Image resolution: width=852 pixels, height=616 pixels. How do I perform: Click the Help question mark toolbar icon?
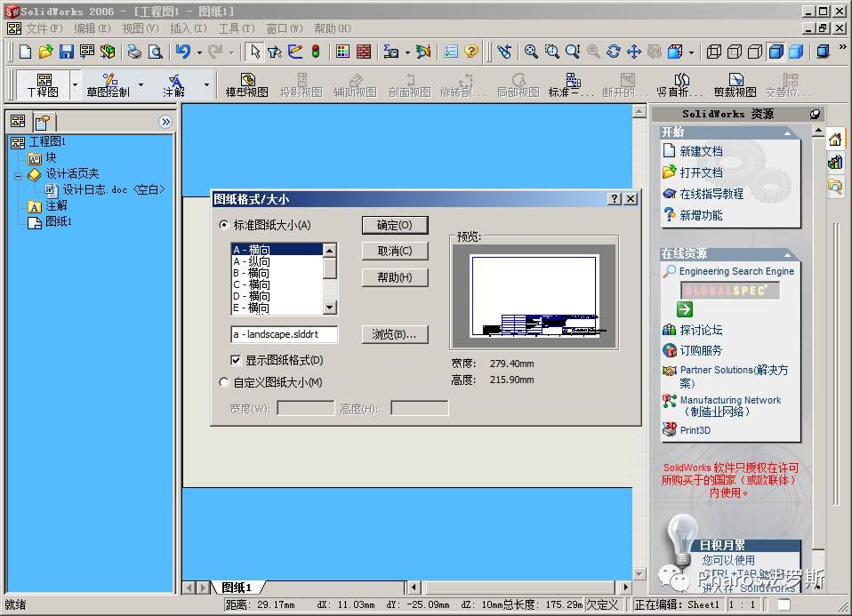pyautogui.click(x=471, y=52)
